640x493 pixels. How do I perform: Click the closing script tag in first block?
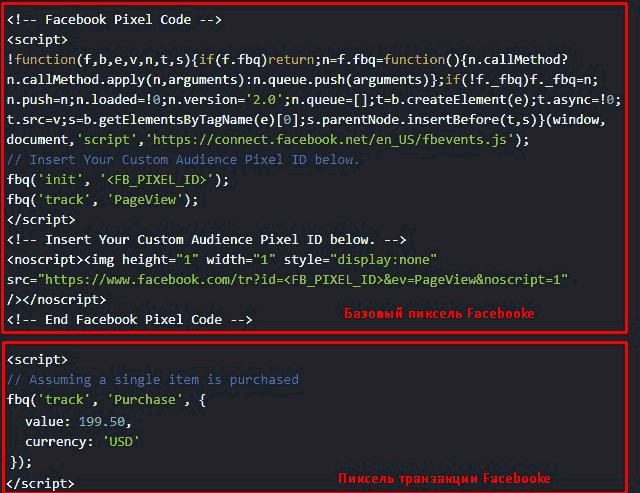pyautogui.click(x=41, y=220)
